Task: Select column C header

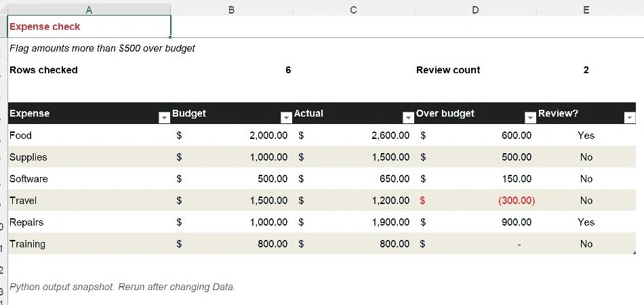Action: [x=354, y=9]
